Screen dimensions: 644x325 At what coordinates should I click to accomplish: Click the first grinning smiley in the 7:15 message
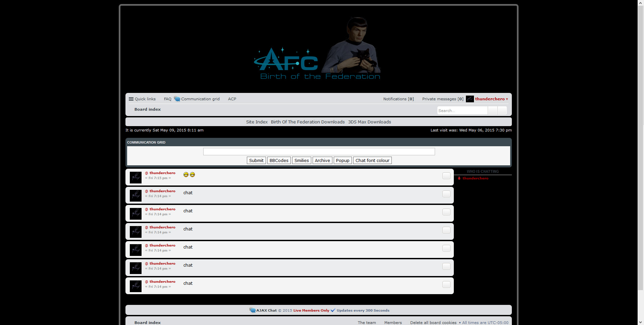click(x=186, y=174)
